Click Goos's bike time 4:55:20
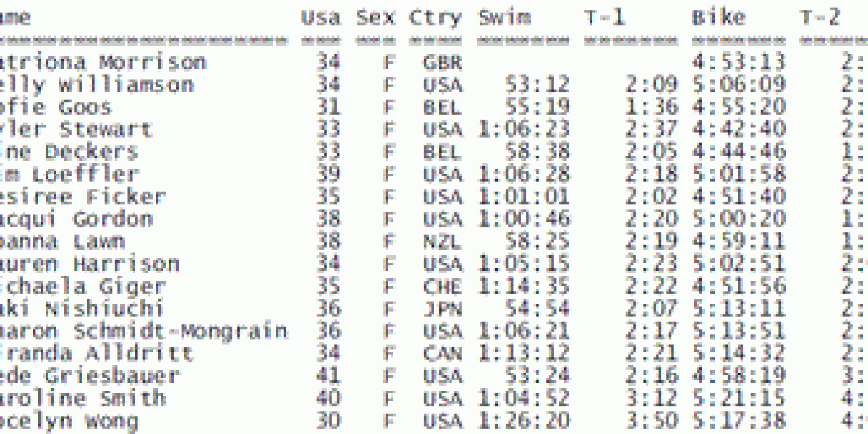The height and width of the screenshot is (434, 868). coord(739,107)
